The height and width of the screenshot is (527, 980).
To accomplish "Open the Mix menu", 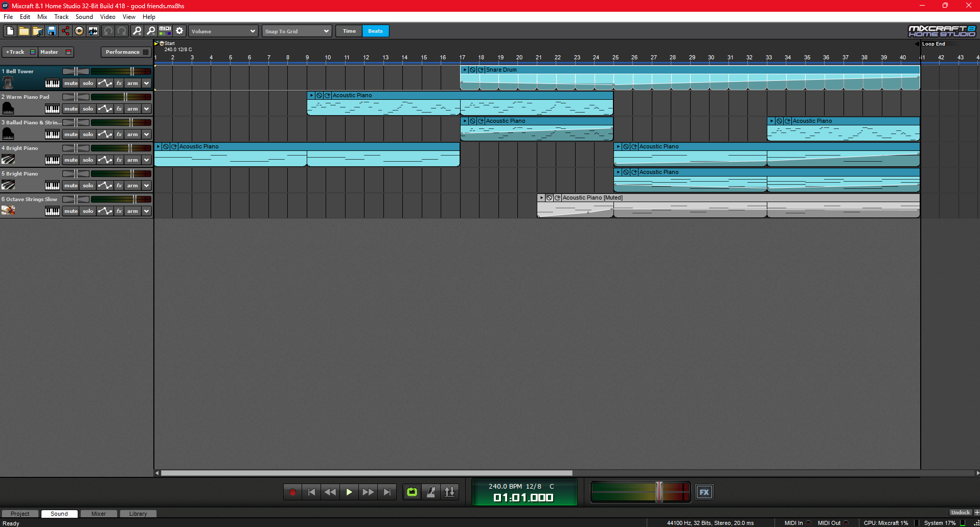I will pyautogui.click(x=42, y=17).
